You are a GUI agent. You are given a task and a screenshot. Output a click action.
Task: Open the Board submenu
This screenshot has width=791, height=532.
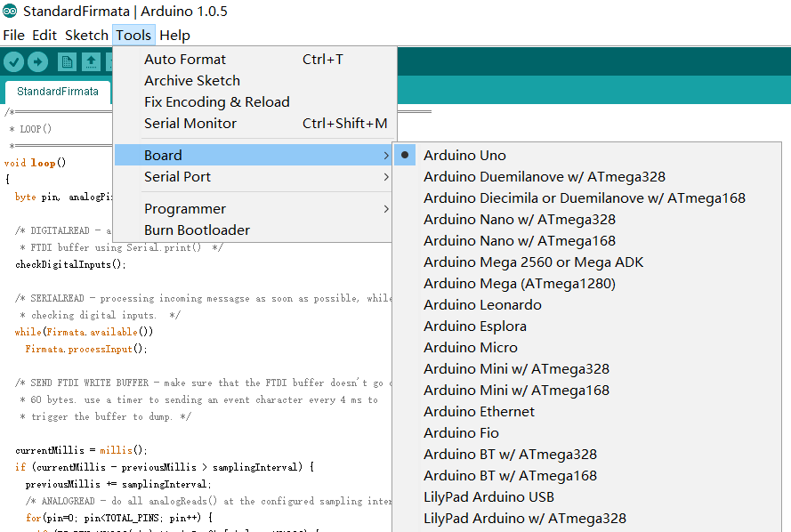pos(163,154)
